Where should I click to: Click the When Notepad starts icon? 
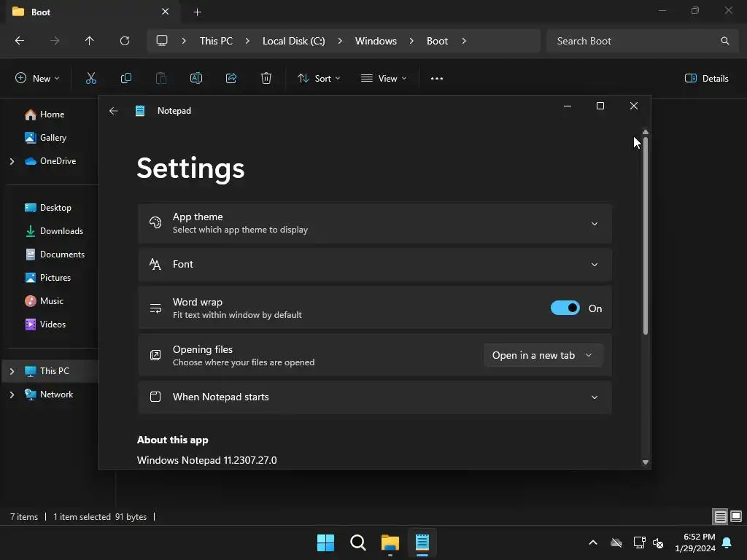point(155,397)
